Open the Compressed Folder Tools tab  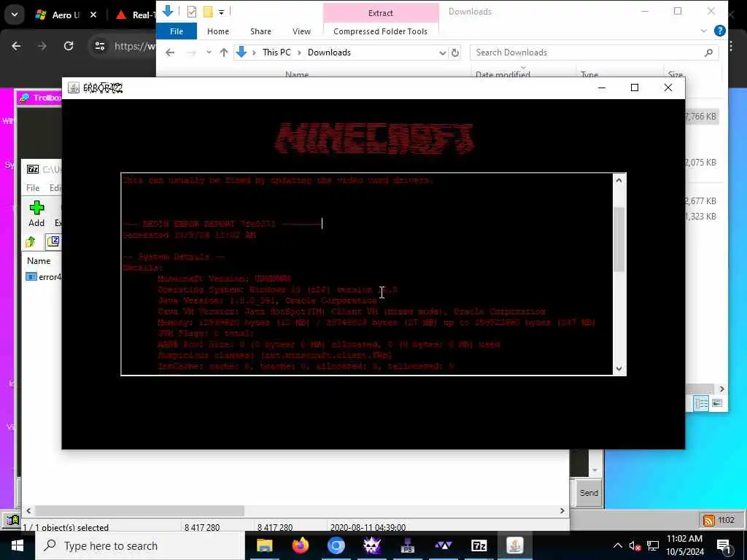pos(380,31)
